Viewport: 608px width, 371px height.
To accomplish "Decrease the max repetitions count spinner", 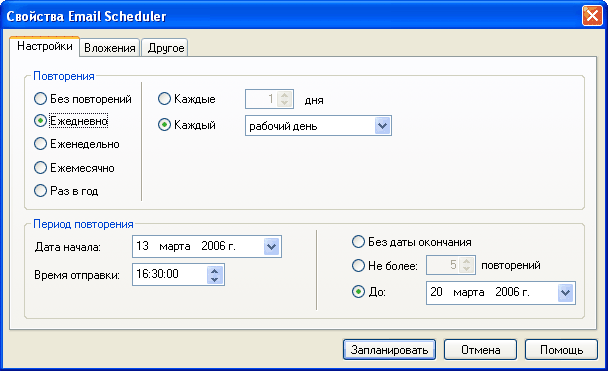I will tap(467, 269).
